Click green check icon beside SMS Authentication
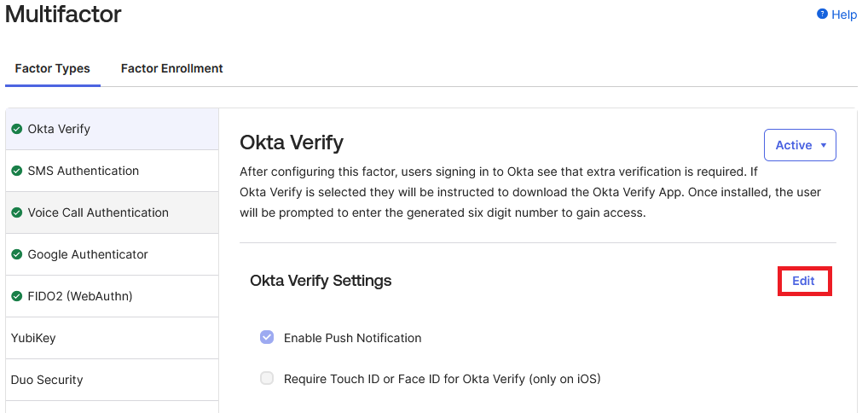 (x=16, y=171)
